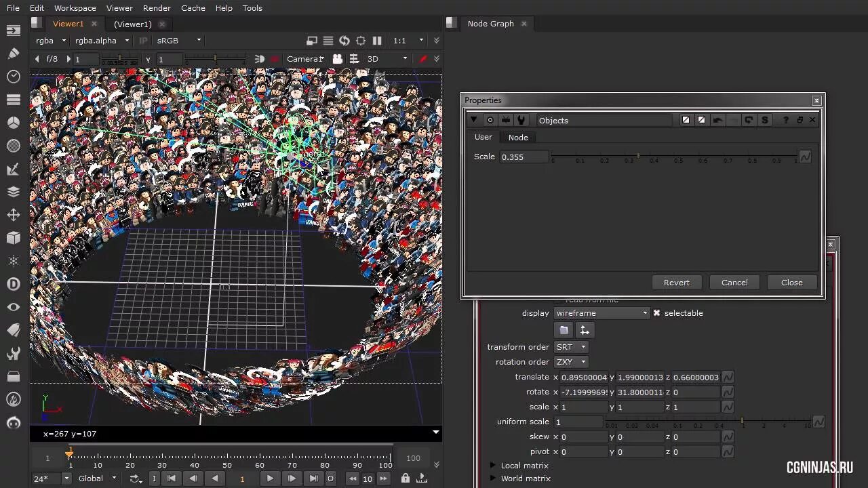Image resolution: width=868 pixels, height=488 pixels.
Task: Click the translate x value field
Action: (x=584, y=378)
